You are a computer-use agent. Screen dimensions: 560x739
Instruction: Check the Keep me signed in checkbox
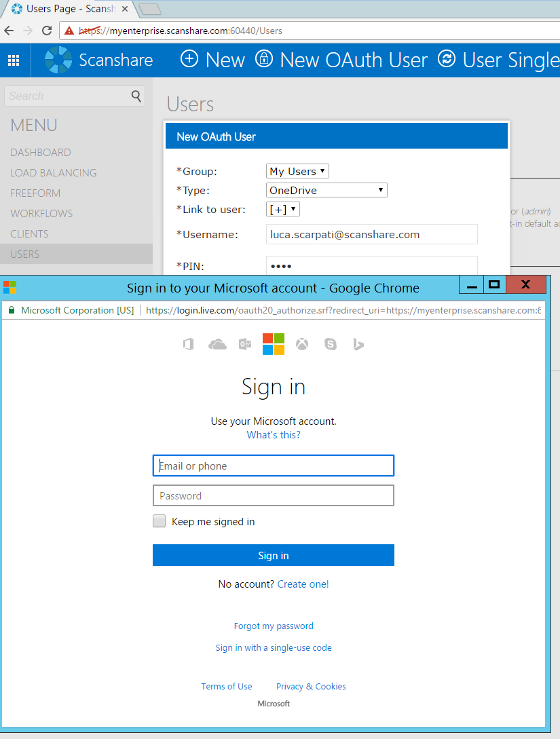(160, 520)
